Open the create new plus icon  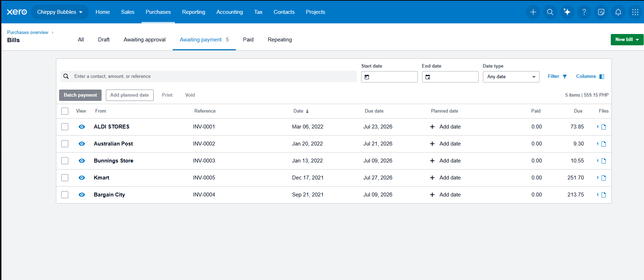tap(533, 12)
